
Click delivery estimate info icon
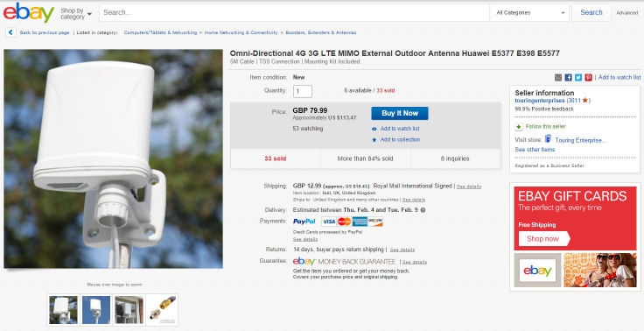pos(423,210)
